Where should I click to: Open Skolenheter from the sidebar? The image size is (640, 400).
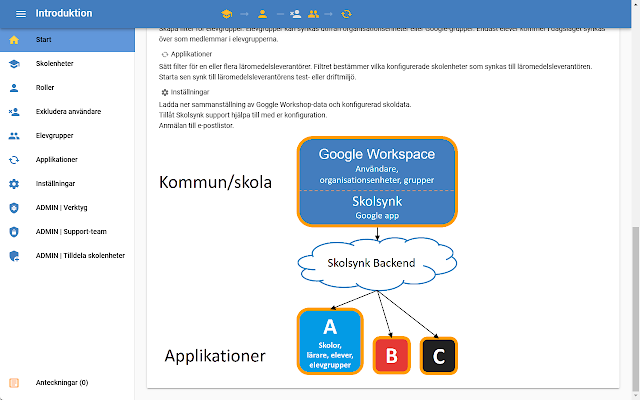(67, 64)
